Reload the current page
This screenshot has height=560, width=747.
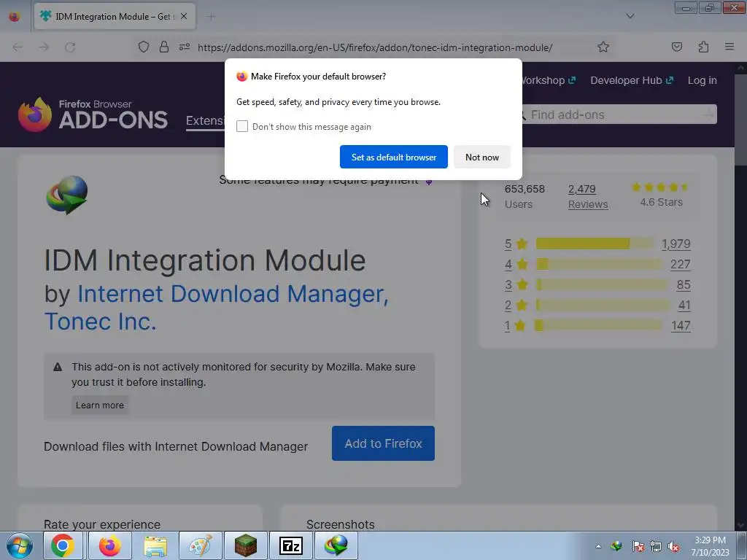click(x=70, y=47)
